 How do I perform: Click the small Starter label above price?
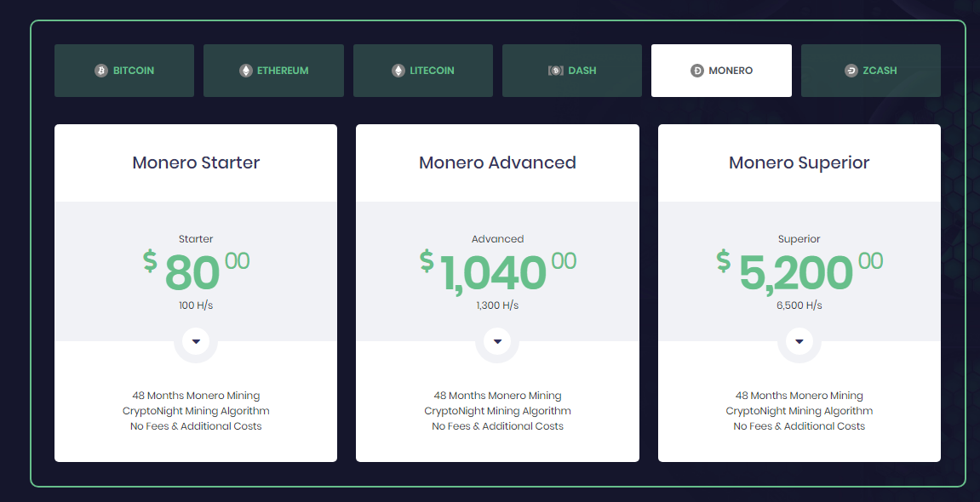pos(196,239)
